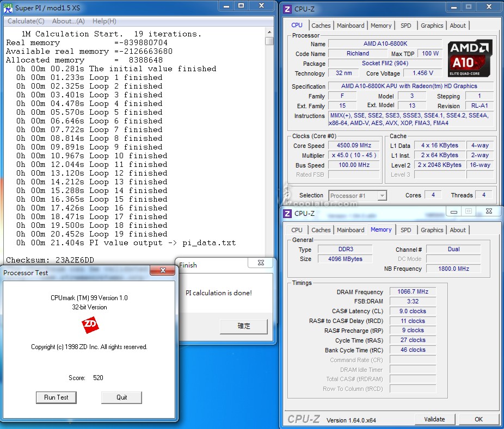Image resolution: width=504 pixels, height=429 pixels.
Task: Click the Checksum: 23A2E6DD line in Super PI
Action: (50, 260)
